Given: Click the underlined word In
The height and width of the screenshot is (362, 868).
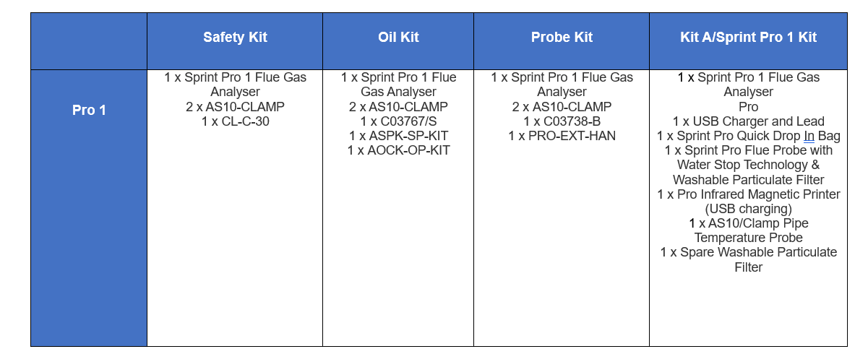Looking at the screenshot, I should point(809,136).
